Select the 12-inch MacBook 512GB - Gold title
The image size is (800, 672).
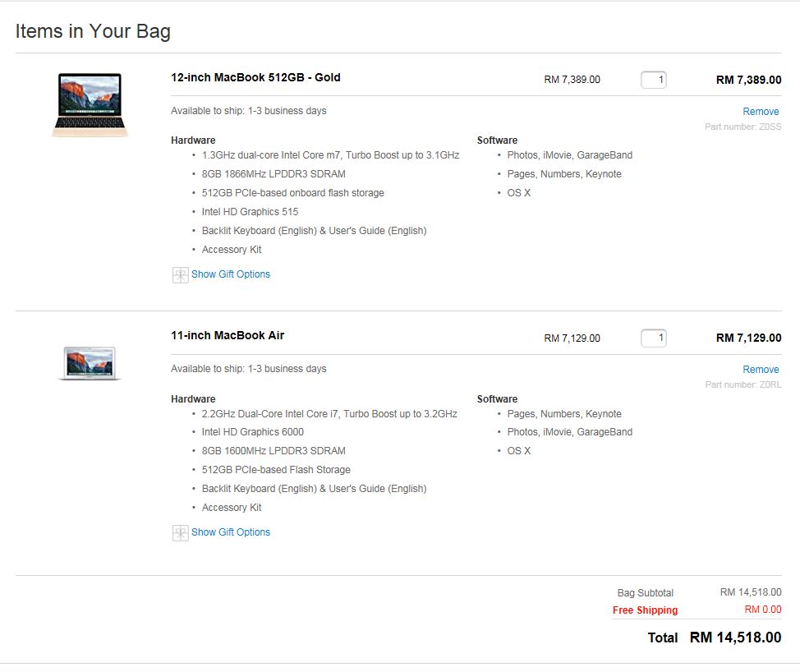[255, 77]
